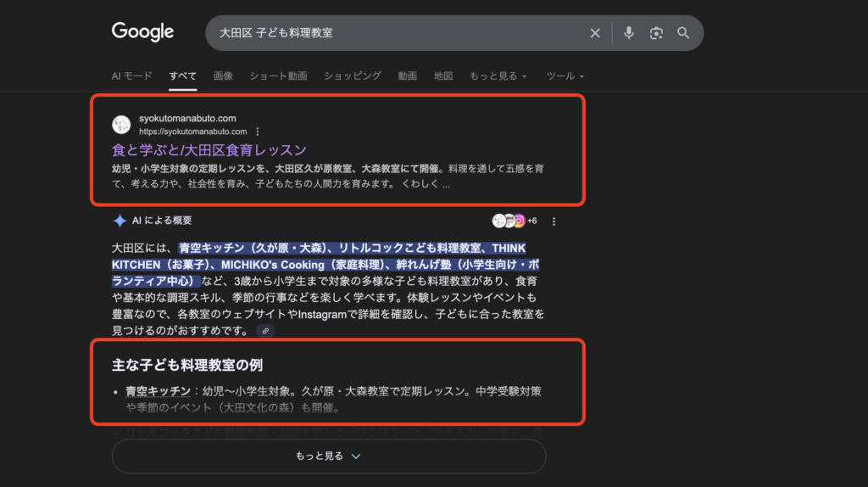Viewport: 868px width, 487px height.
Task: Go to the 地図 tab
Action: [x=443, y=76]
